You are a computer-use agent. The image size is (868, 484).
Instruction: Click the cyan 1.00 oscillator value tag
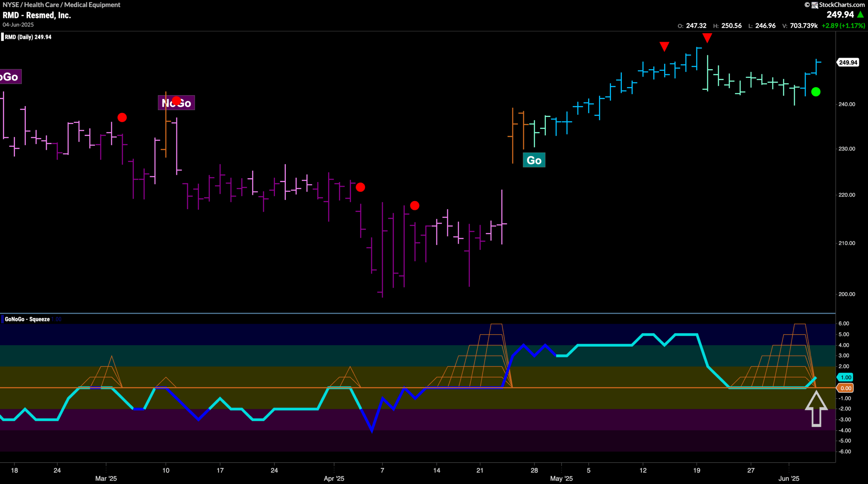[846, 377]
